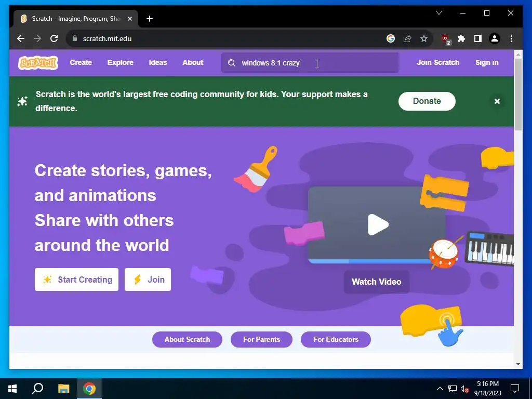Click Sign in
The width and height of the screenshot is (532, 399).
pos(487,62)
